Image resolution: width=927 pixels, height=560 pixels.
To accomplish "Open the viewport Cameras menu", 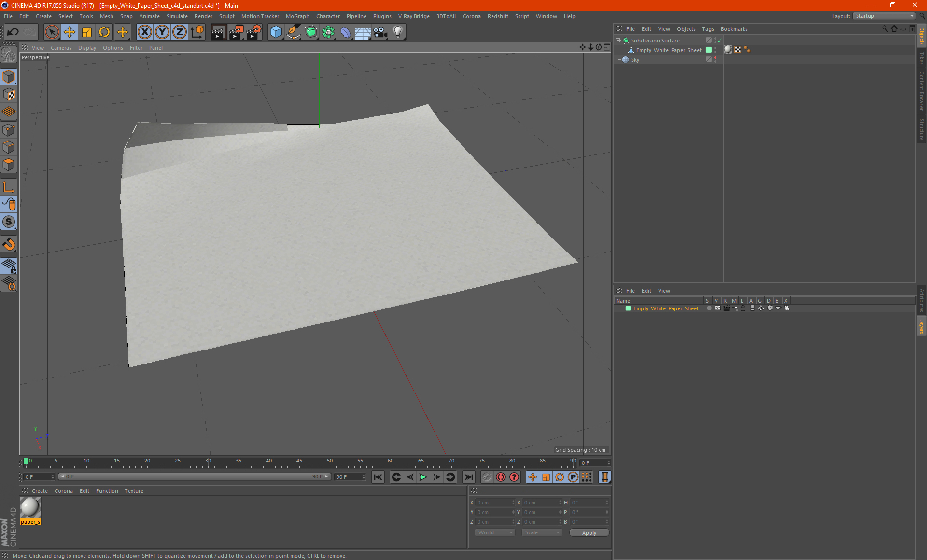I will 61,48.
